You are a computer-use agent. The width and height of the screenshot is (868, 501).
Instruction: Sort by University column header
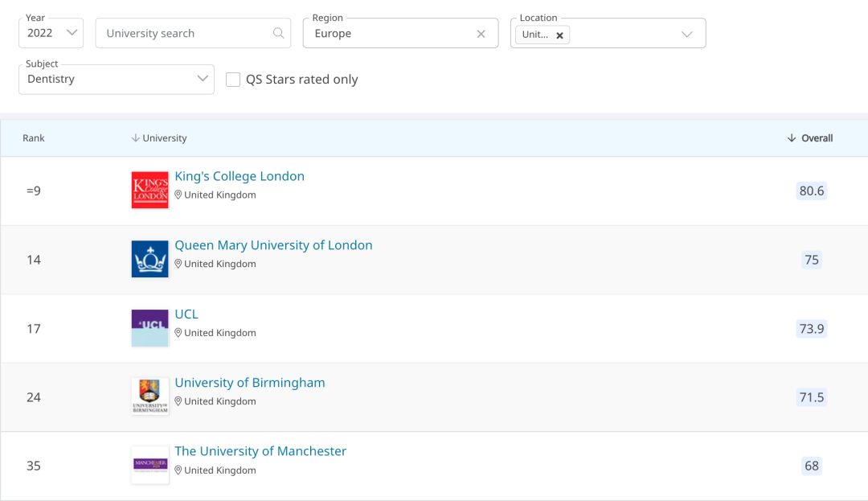point(159,138)
